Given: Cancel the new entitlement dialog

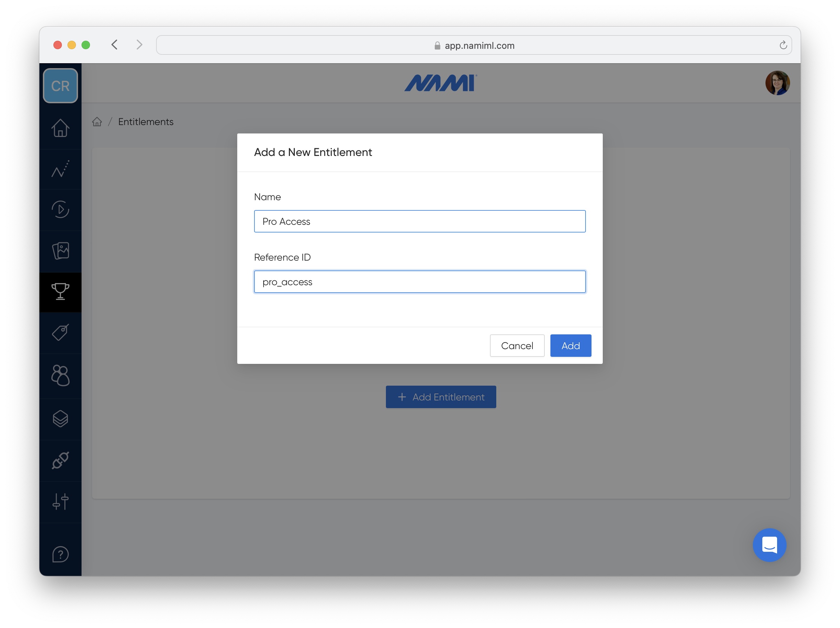Looking at the screenshot, I should (517, 346).
